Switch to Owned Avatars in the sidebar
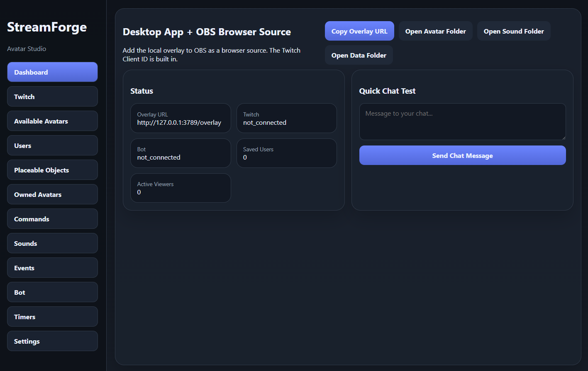 (x=52, y=194)
